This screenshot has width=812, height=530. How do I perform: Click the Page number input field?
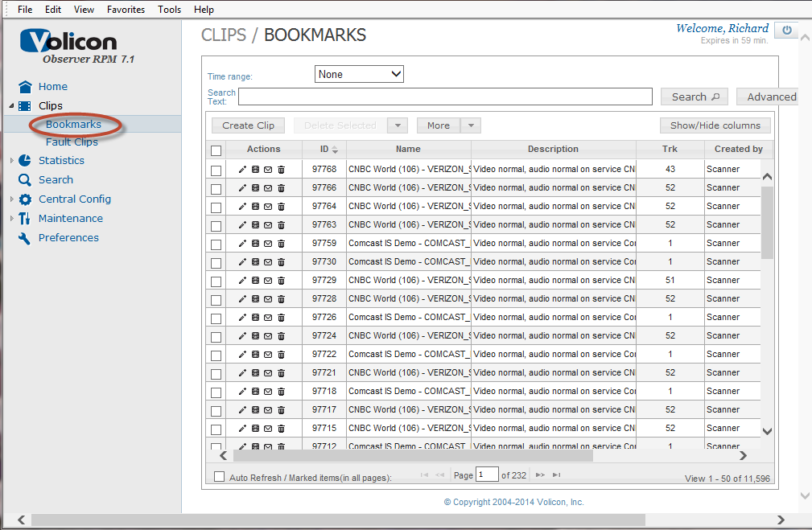point(487,474)
